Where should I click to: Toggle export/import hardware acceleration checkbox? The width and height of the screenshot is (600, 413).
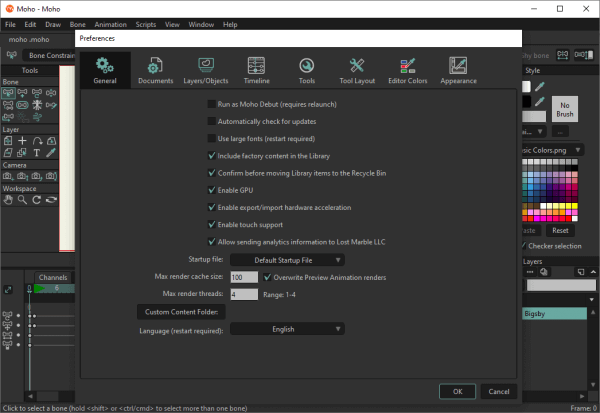pyautogui.click(x=211, y=207)
